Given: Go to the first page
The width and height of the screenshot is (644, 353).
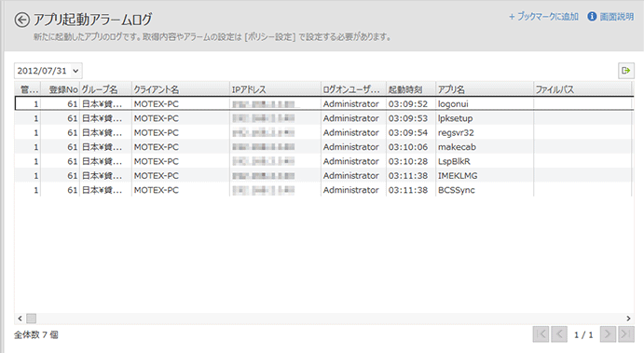Looking at the screenshot, I should pyautogui.click(x=541, y=334).
